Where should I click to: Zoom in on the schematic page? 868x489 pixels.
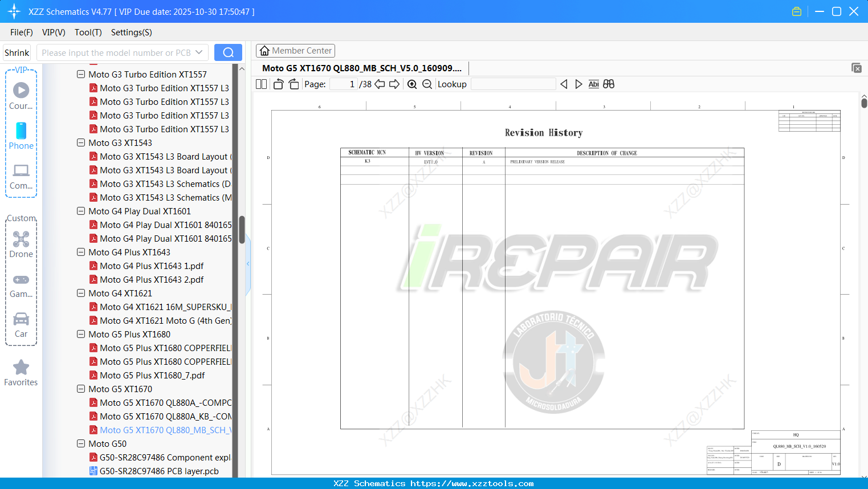(411, 84)
